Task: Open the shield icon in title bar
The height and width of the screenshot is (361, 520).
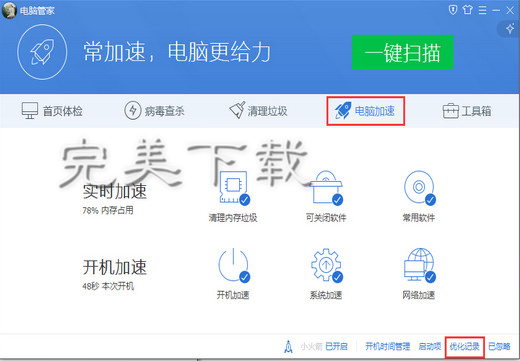Action: [452, 10]
